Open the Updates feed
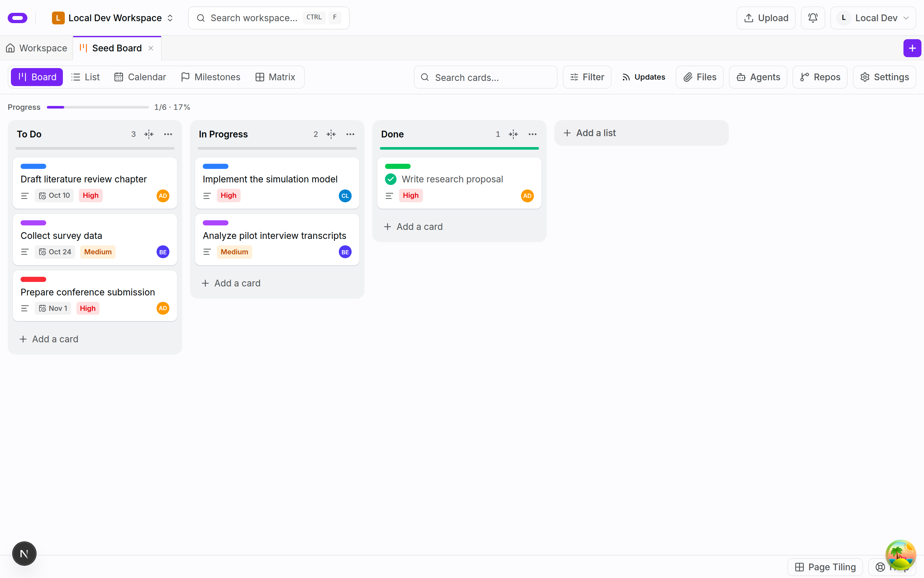 (x=644, y=77)
